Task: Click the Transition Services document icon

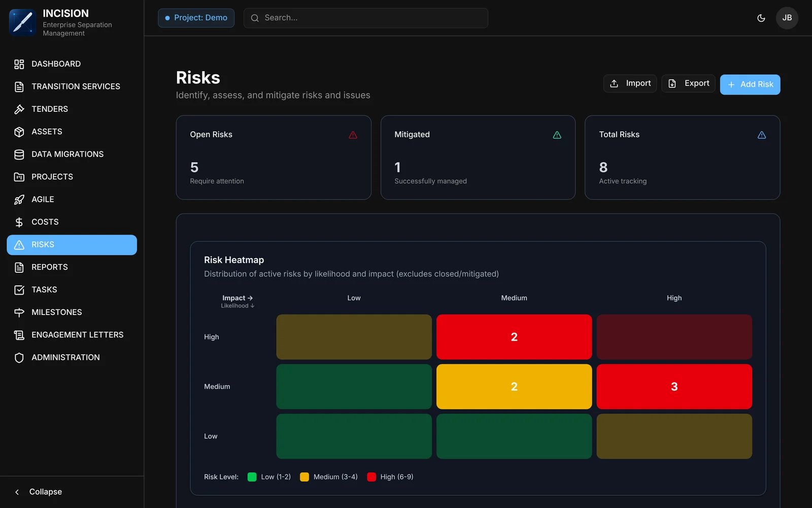Action: coord(19,87)
